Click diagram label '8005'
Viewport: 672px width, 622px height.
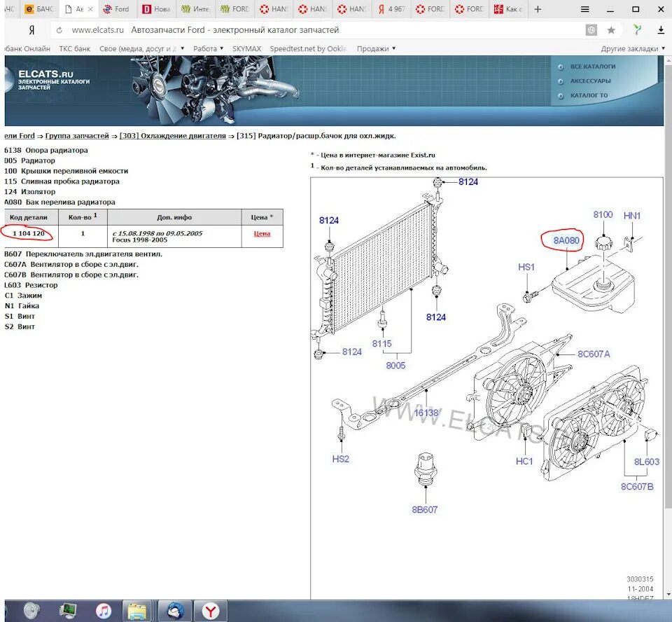coord(395,366)
